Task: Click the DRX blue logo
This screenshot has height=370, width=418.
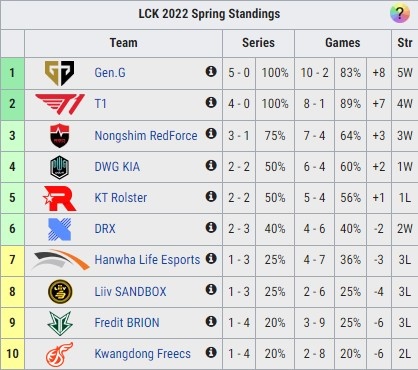Action: click(60, 229)
